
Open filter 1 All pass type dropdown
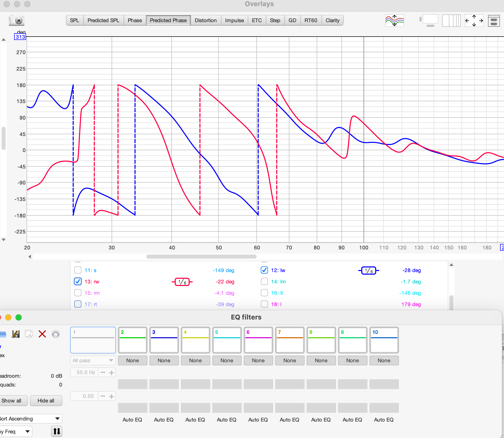pyautogui.click(x=93, y=360)
